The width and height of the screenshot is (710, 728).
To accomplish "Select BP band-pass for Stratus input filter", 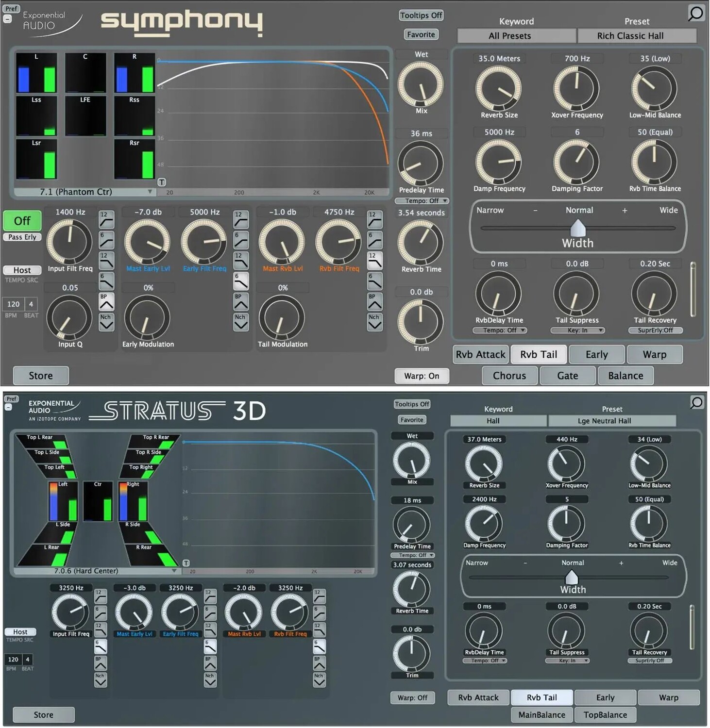I will coord(101,663).
